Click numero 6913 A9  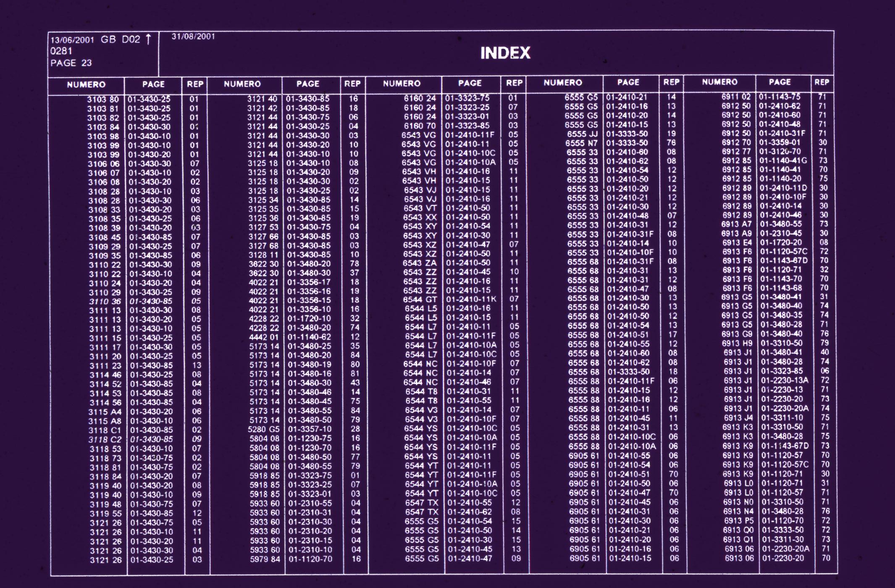(737, 234)
